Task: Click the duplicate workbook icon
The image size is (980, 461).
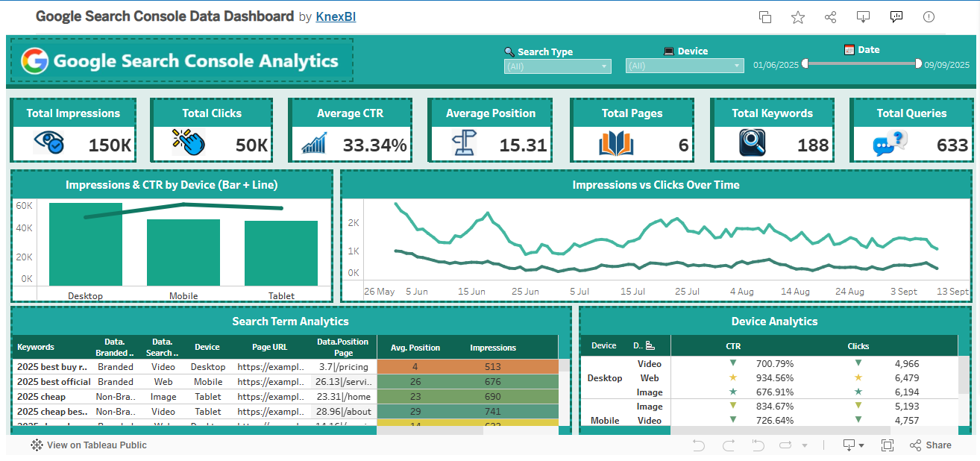Action: click(x=765, y=16)
